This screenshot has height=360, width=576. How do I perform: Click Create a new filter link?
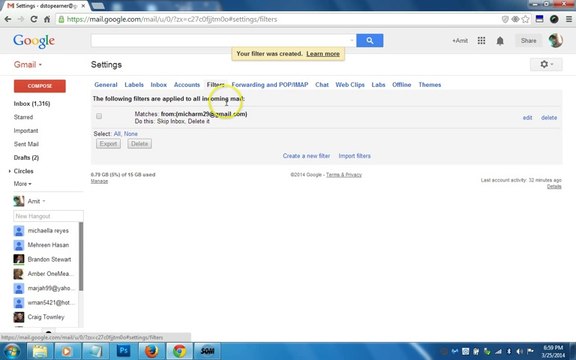[x=306, y=156]
